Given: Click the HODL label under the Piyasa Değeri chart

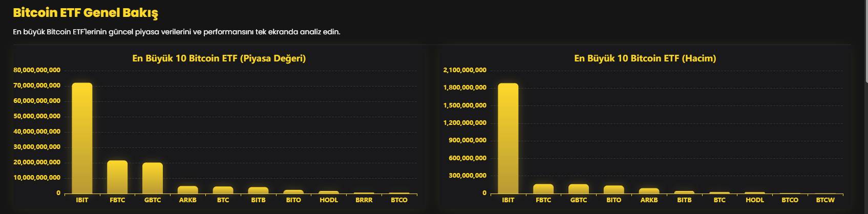Looking at the screenshot, I should point(329,200).
